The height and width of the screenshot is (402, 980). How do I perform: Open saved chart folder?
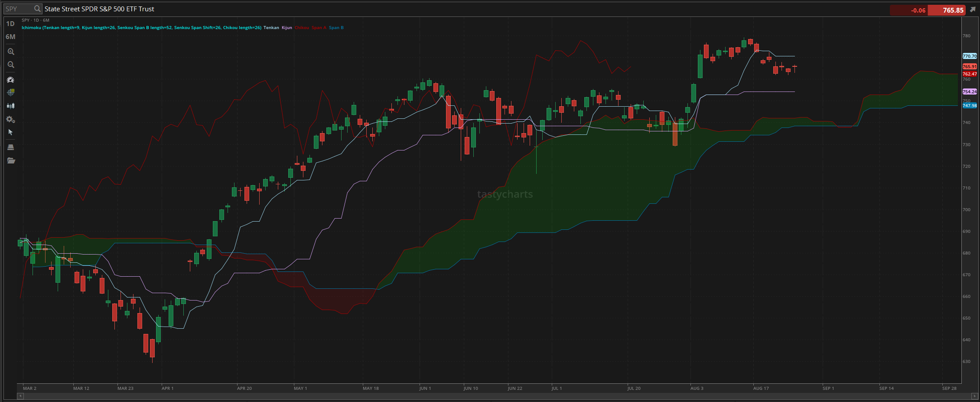click(x=11, y=160)
